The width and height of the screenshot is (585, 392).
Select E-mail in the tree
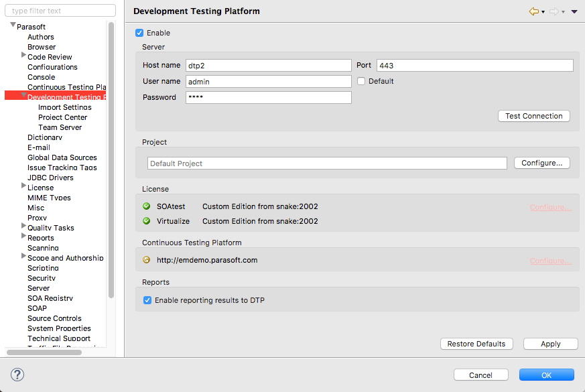[39, 147]
